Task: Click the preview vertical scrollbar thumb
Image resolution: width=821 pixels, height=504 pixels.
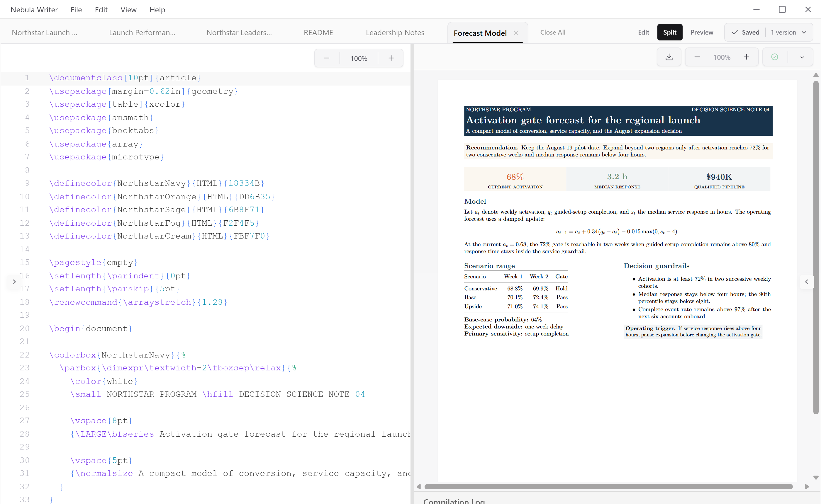Action: pos(816,247)
